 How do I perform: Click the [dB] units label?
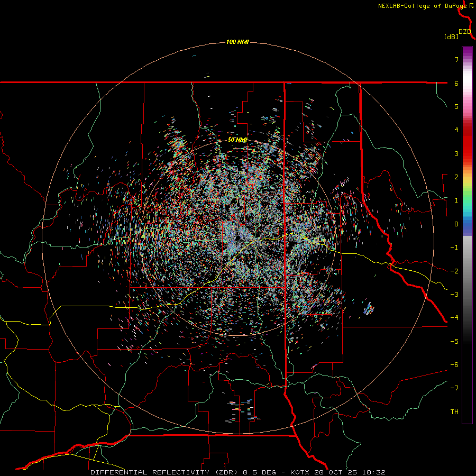tap(451, 37)
